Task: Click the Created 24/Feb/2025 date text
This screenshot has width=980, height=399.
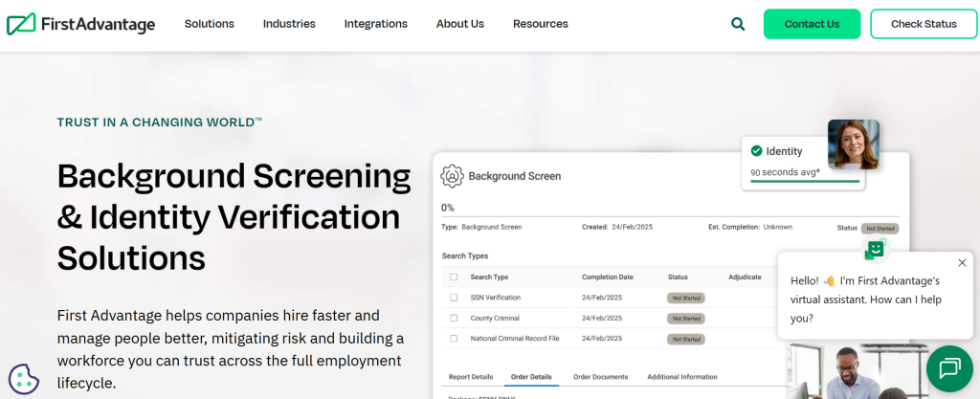Action: click(617, 227)
